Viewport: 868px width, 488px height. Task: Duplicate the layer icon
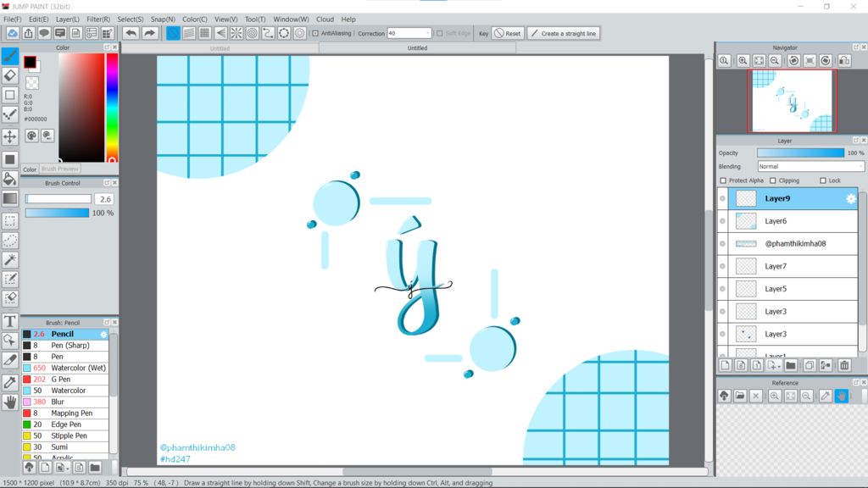point(810,365)
